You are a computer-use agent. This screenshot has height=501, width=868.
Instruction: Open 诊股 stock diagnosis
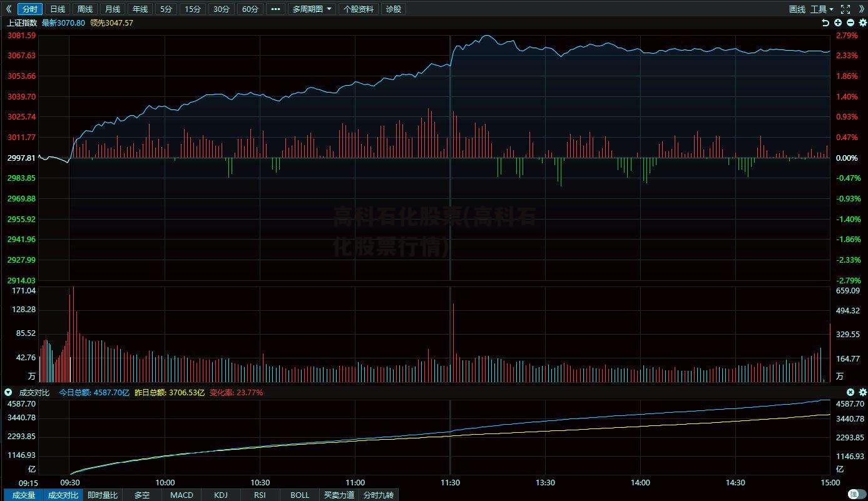[x=394, y=9]
